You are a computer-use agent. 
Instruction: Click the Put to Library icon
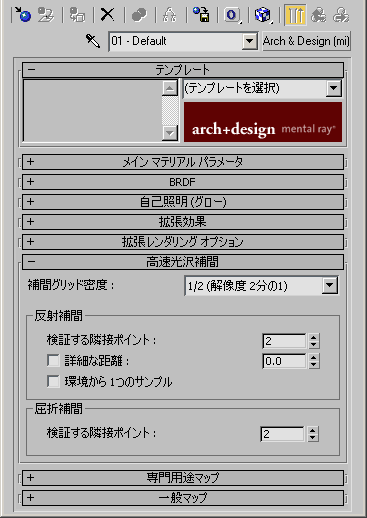pos(201,15)
